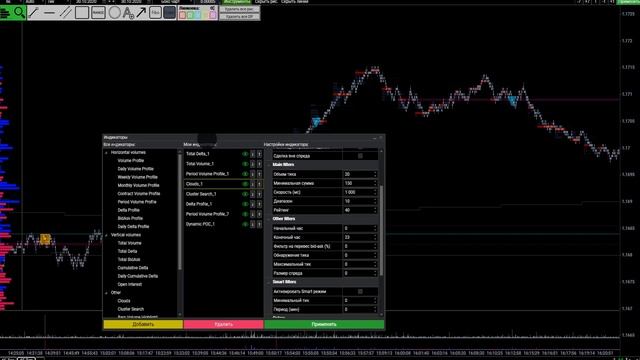Viewport: 640px width, 360px height.
Task: Move Total Delta_1 down
Action: click(x=253, y=154)
